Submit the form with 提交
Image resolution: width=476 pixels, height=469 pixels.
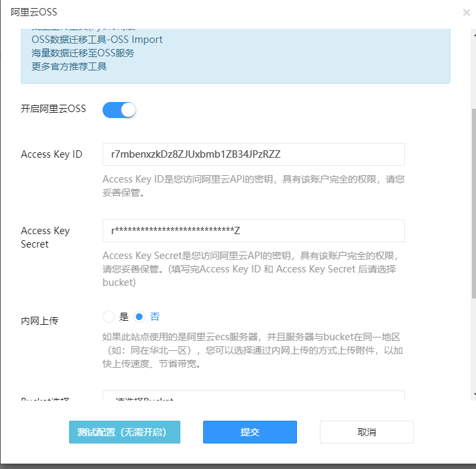click(x=250, y=432)
